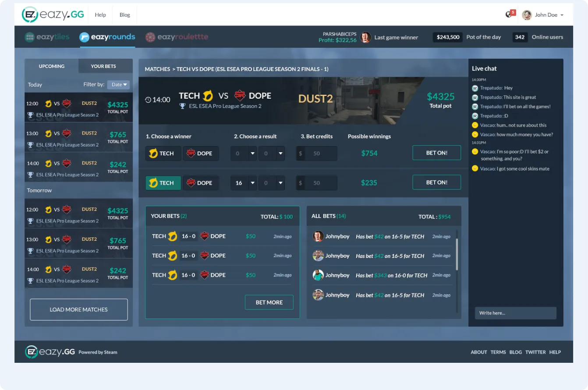Open the eazyroulette game icon

point(150,37)
